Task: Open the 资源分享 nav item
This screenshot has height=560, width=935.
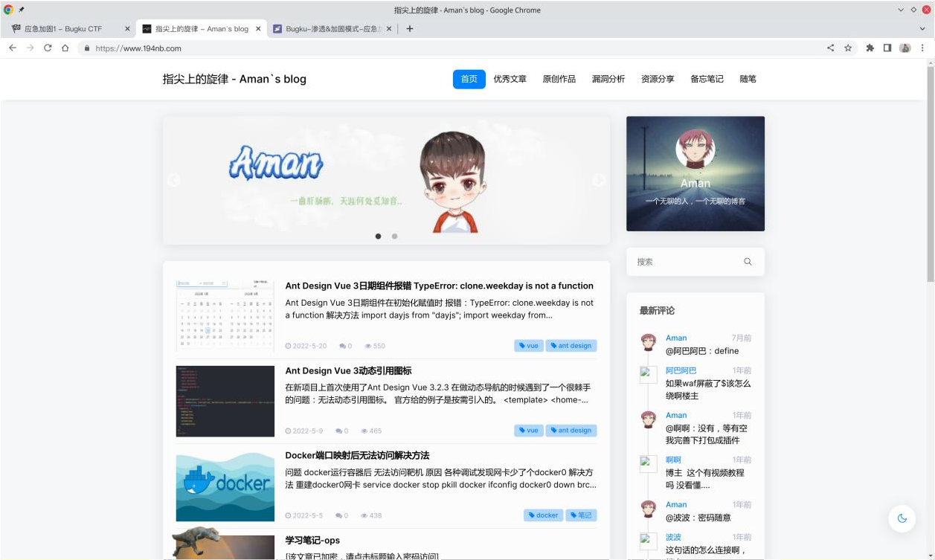Action: pos(658,79)
